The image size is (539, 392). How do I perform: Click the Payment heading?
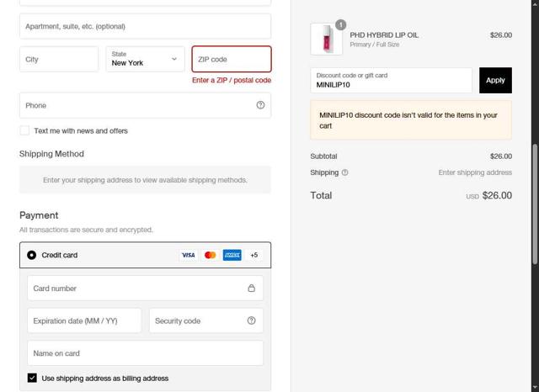point(39,215)
